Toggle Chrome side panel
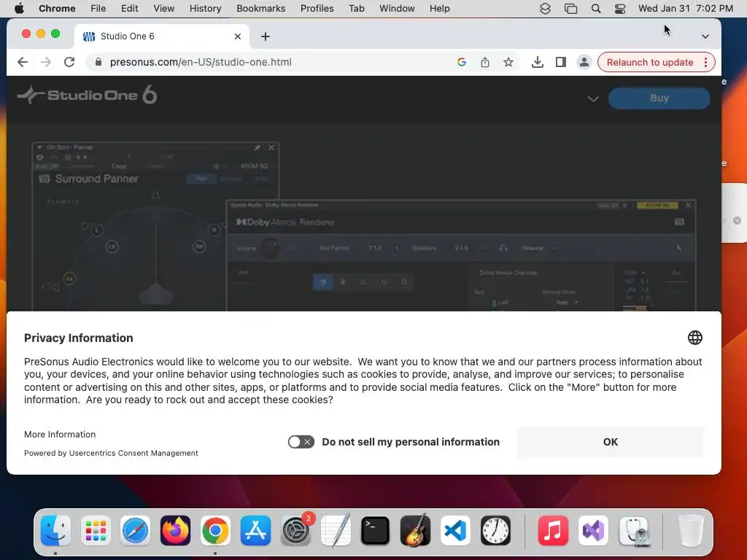Image resolution: width=747 pixels, height=560 pixels. coord(561,62)
